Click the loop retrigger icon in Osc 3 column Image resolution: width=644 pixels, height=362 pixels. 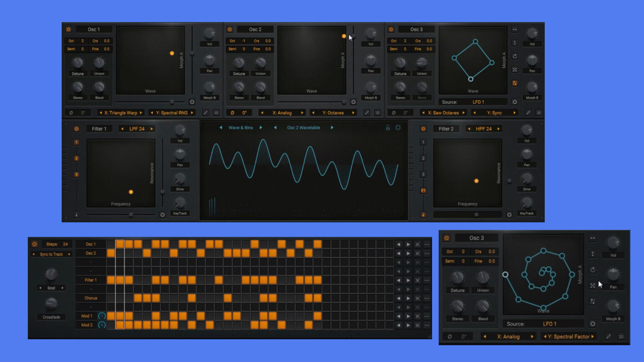pyautogui.click(x=514, y=56)
